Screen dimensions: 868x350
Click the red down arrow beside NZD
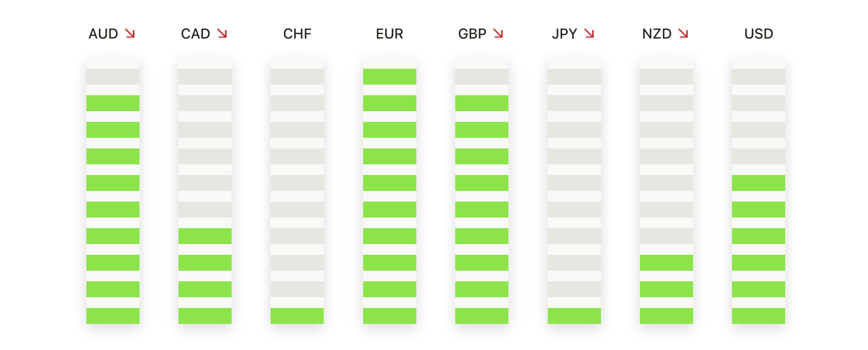point(683,34)
